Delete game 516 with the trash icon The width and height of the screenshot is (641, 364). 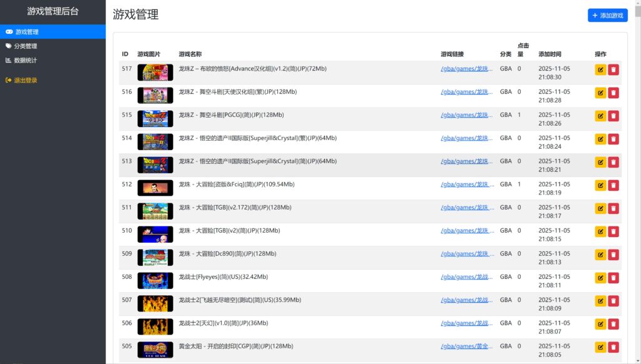(613, 93)
